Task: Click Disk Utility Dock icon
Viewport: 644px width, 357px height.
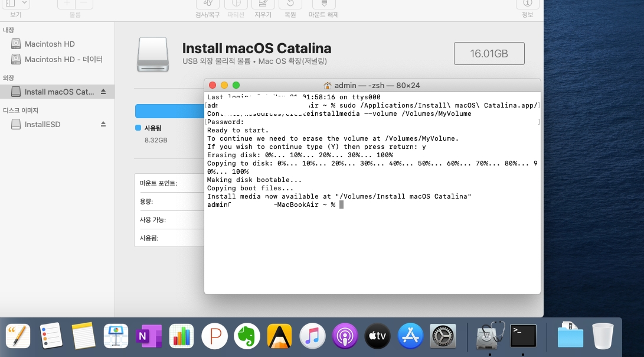Action: (x=490, y=335)
